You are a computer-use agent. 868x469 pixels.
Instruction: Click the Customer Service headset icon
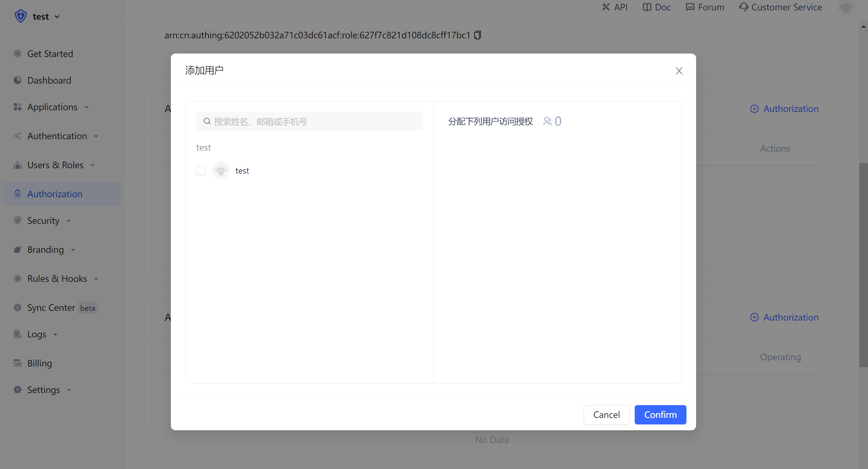pos(743,7)
